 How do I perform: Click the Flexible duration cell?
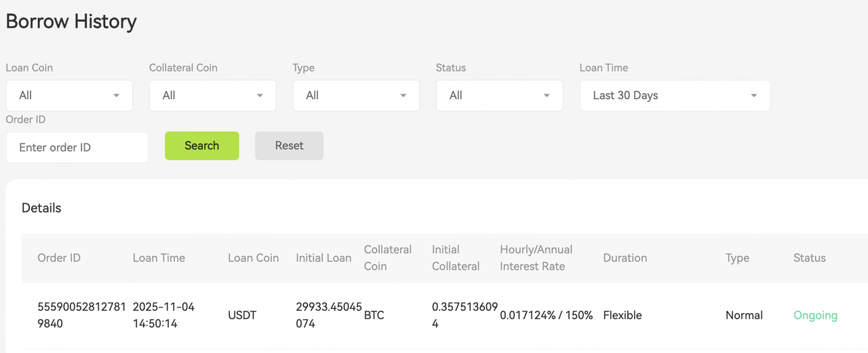[622, 315]
